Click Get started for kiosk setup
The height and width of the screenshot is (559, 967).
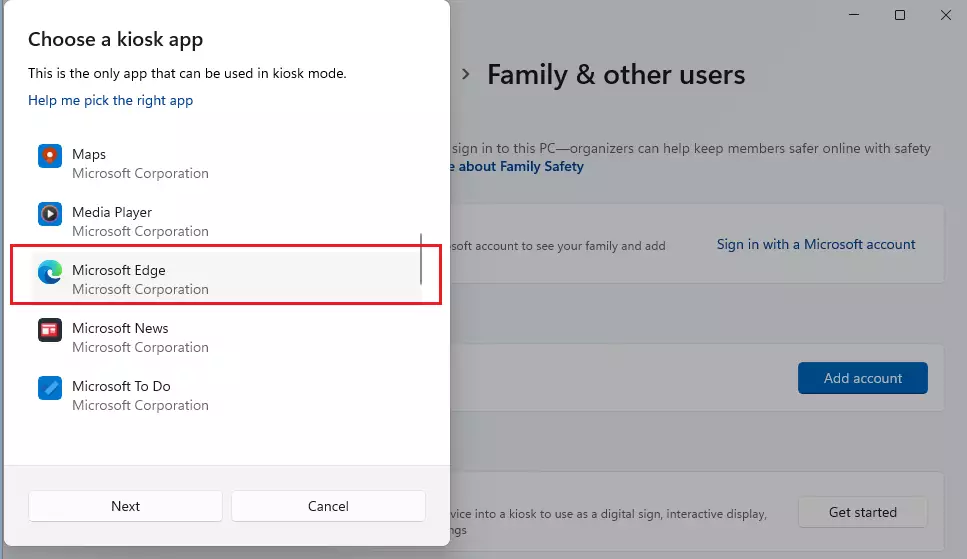coord(863,512)
